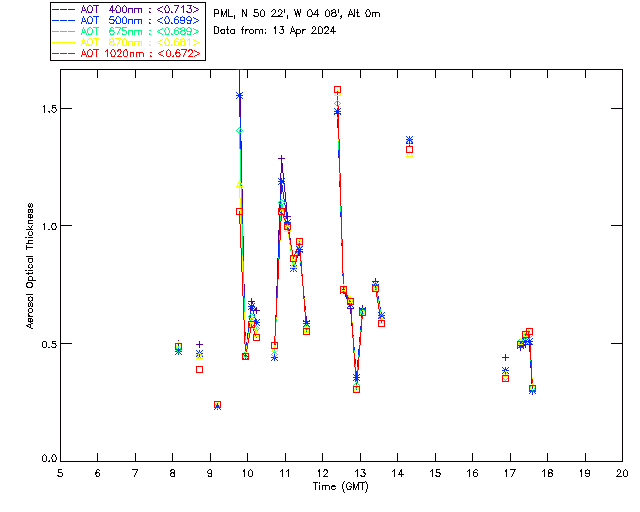Click the AOT 675nm legend entry

tap(126, 31)
